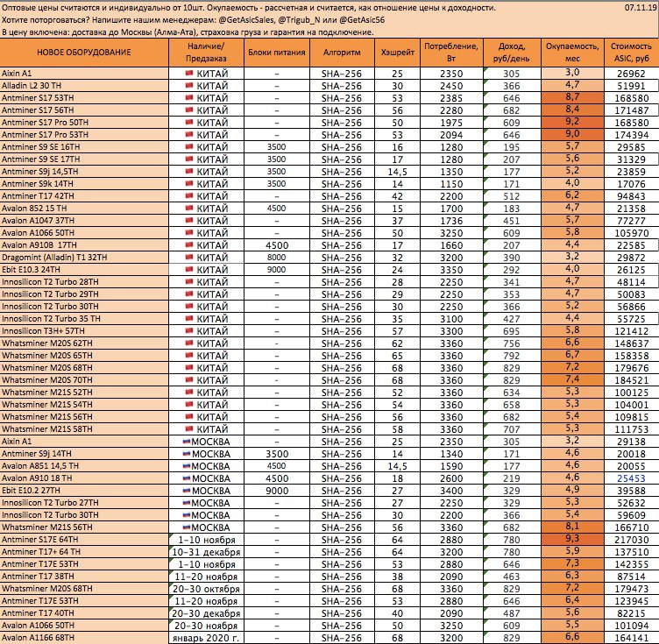Click the blue price value 25453
Image resolution: width=659 pixels, height=644 pixels.
[631, 478]
